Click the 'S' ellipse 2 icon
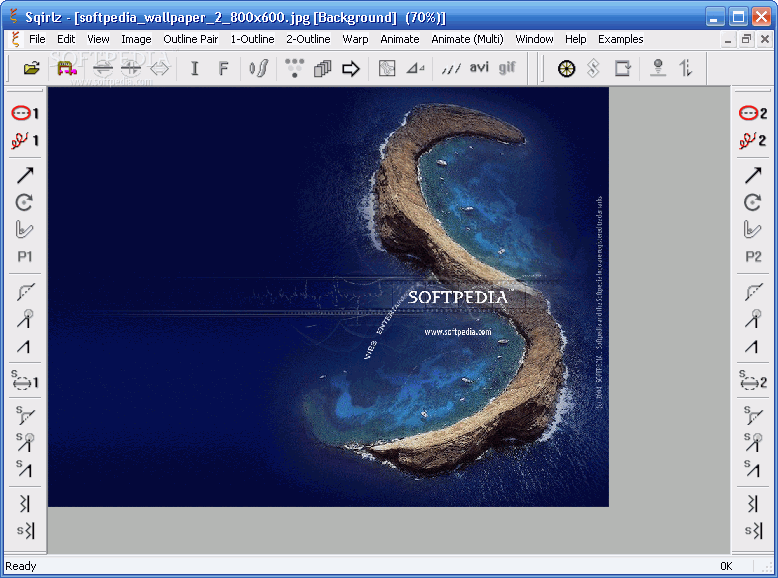 coord(753,380)
